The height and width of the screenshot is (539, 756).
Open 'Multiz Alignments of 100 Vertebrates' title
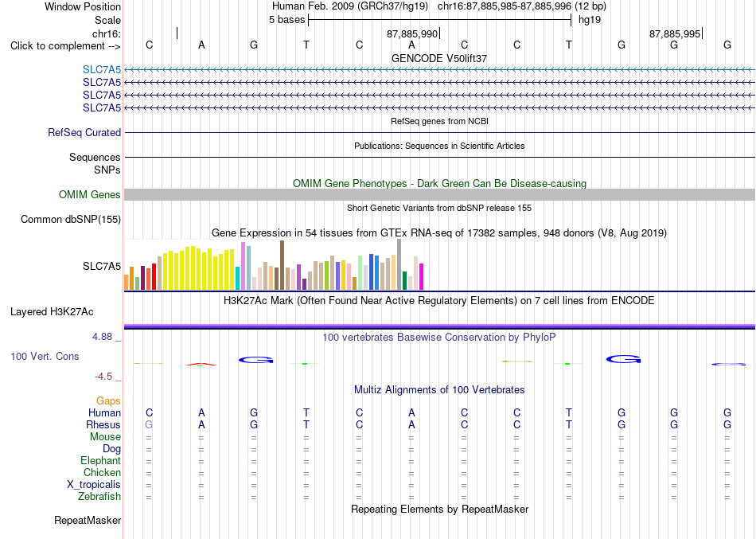point(439,389)
